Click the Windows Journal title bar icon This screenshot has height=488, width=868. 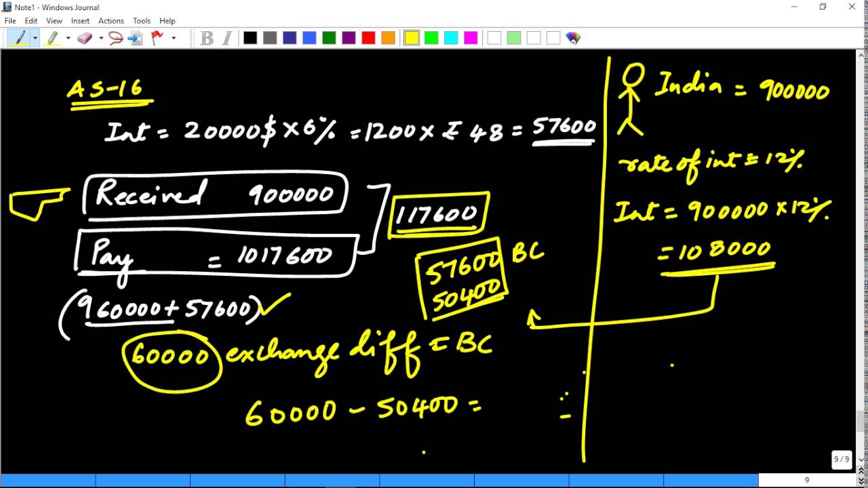coord(7,7)
